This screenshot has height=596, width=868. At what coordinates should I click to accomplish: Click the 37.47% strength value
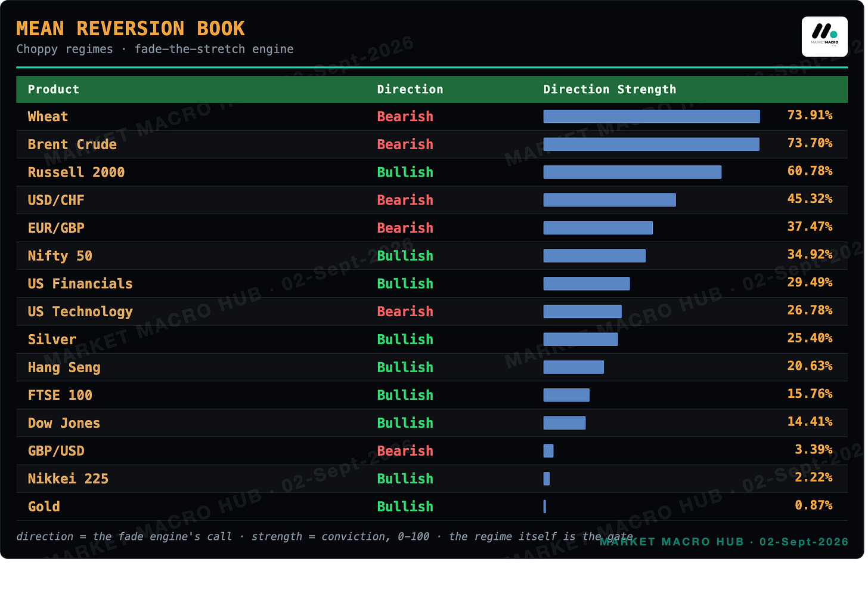tap(810, 227)
